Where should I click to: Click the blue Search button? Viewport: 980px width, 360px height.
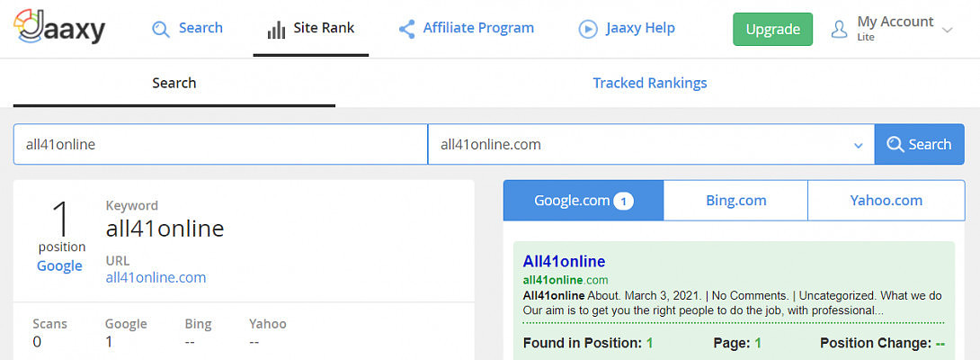920,144
